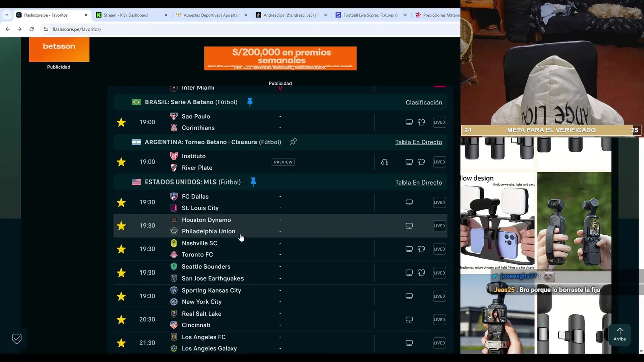The height and width of the screenshot is (362, 644).
Task: Click the Los Angeles Galaxy team name
Action: 209,348
